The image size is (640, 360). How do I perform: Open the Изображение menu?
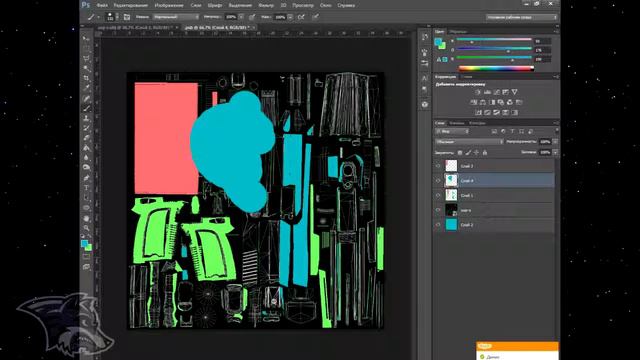click(x=169, y=5)
